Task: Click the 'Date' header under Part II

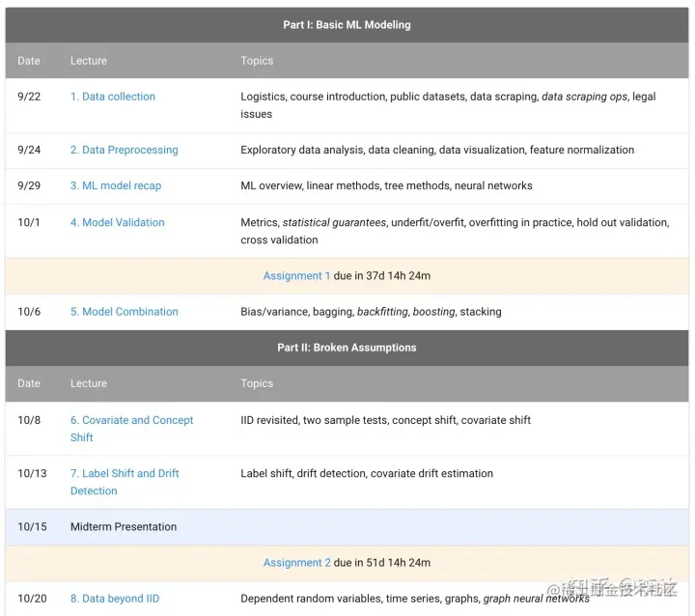Action: (x=29, y=383)
